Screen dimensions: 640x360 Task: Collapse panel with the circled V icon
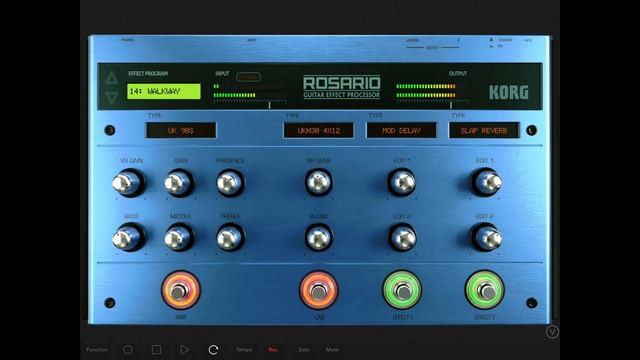pos(552,332)
